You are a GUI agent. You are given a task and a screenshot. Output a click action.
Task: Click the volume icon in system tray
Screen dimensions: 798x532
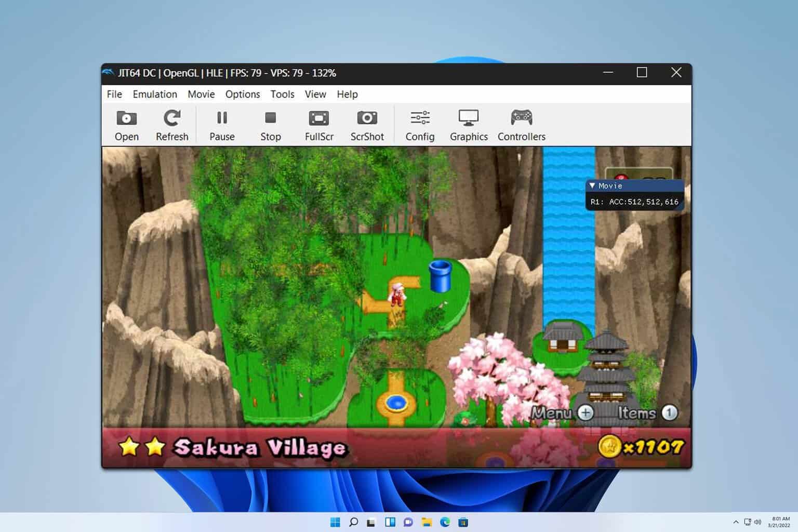[757, 522]
